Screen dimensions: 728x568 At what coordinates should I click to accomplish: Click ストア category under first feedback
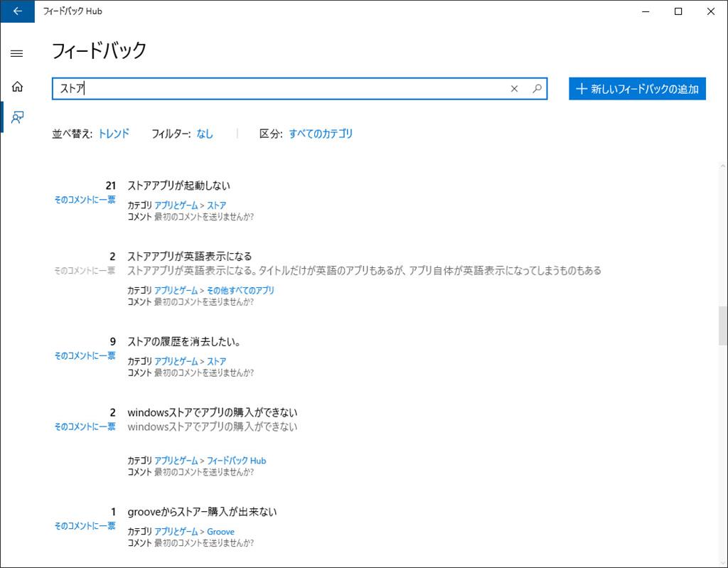tap(216, 205)
